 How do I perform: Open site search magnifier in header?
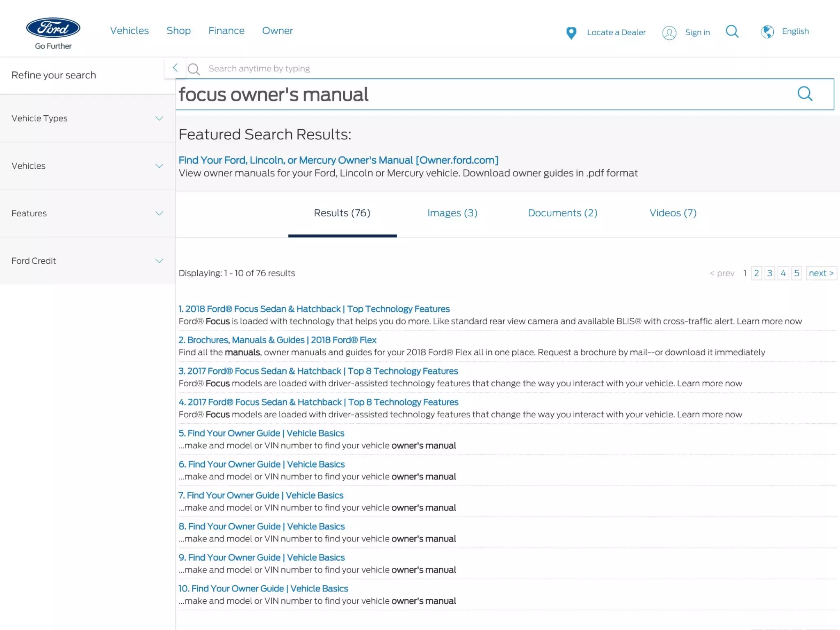[x=732, y=32]
